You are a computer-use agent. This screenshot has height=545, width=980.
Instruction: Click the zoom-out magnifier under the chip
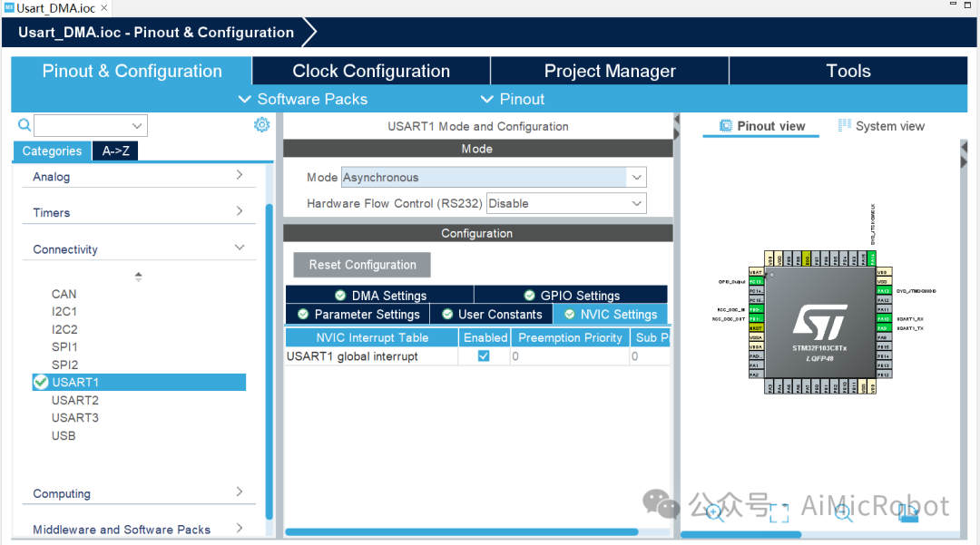[x=843, y=512]
